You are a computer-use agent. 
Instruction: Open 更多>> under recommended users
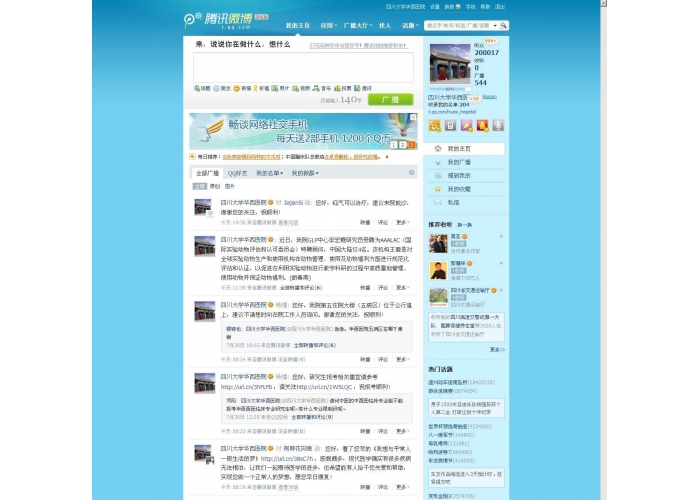pos(497,350)
